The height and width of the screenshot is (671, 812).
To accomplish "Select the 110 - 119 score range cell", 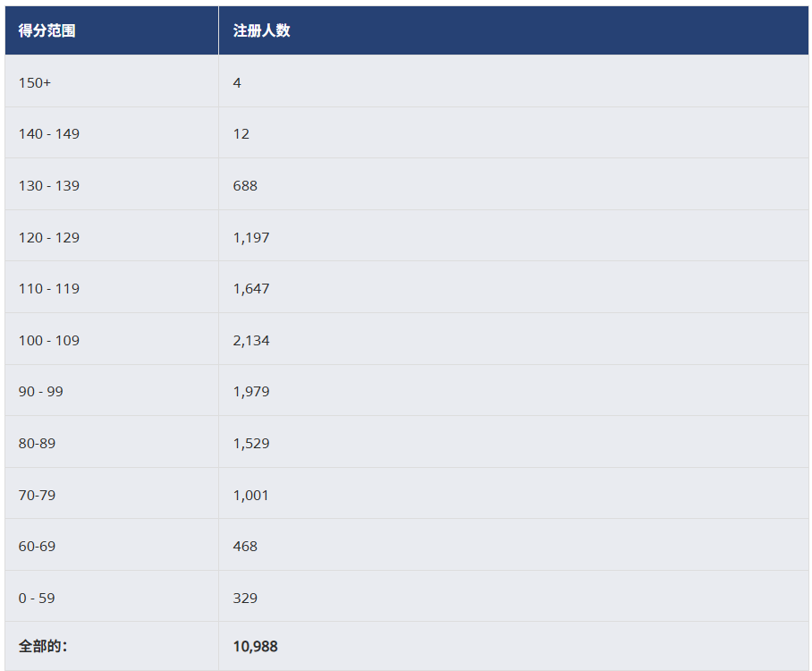I will coord(49,288).
